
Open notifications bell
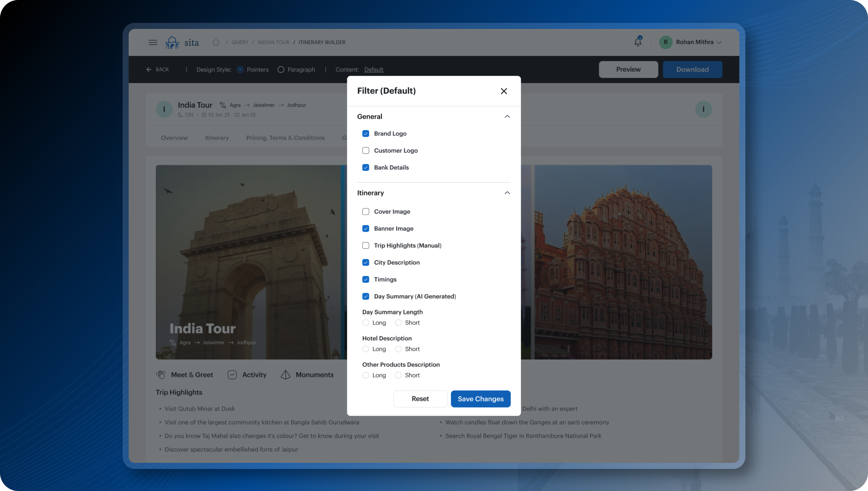pyautogui.click(x=638, y=42)
